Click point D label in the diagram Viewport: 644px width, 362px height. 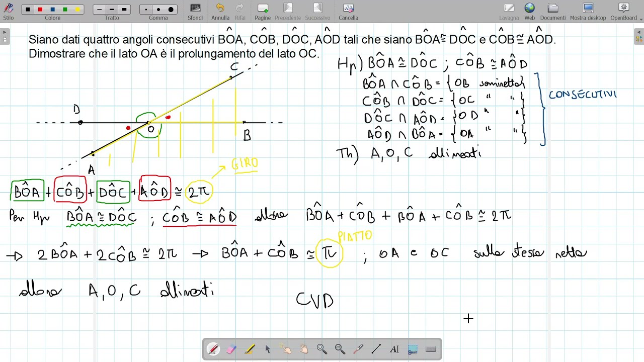pos(76,109)
